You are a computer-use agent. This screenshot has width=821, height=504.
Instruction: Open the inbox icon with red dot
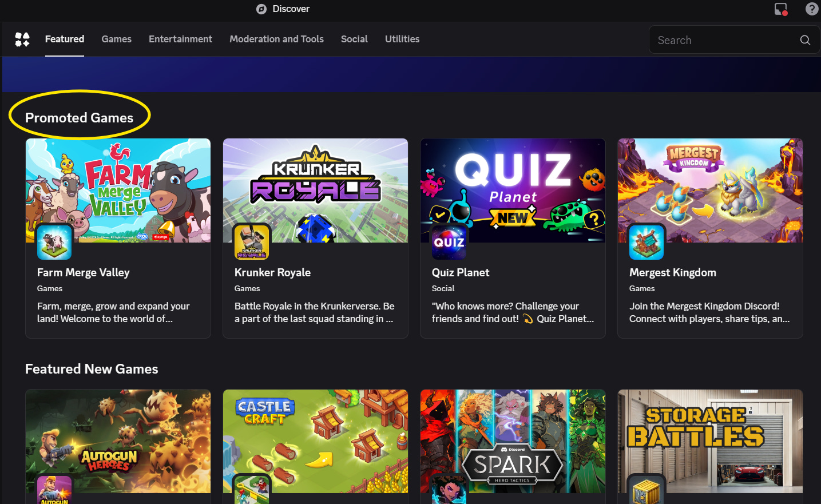[781, 9]
